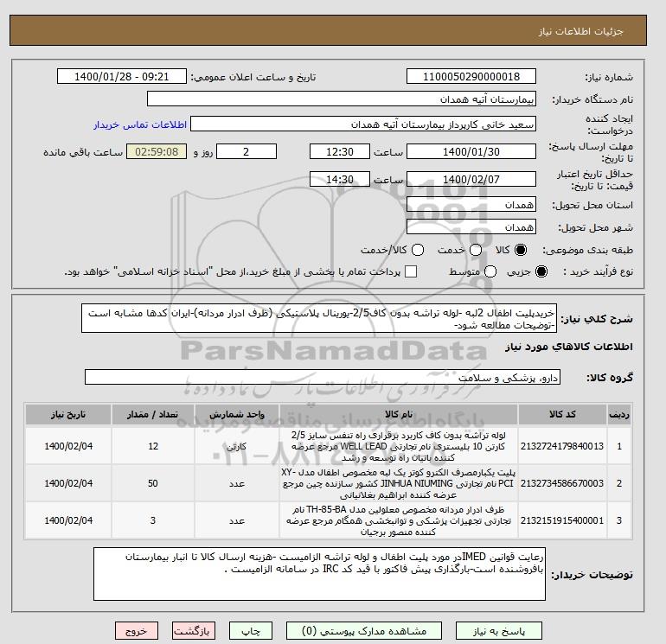Select the کالا radio button

point(521,250)
